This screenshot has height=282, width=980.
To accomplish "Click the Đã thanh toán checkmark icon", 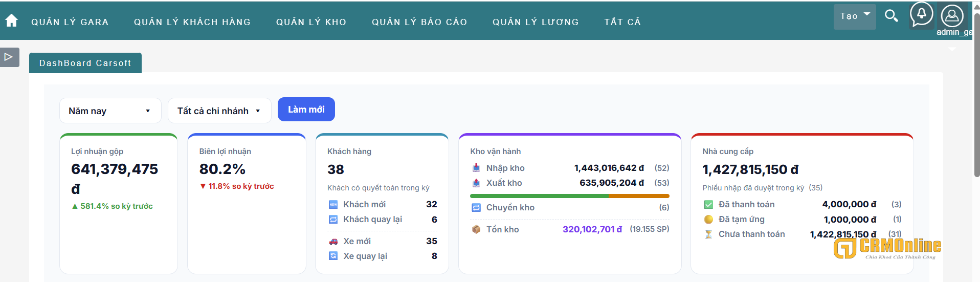I will [x=708, y=204].
